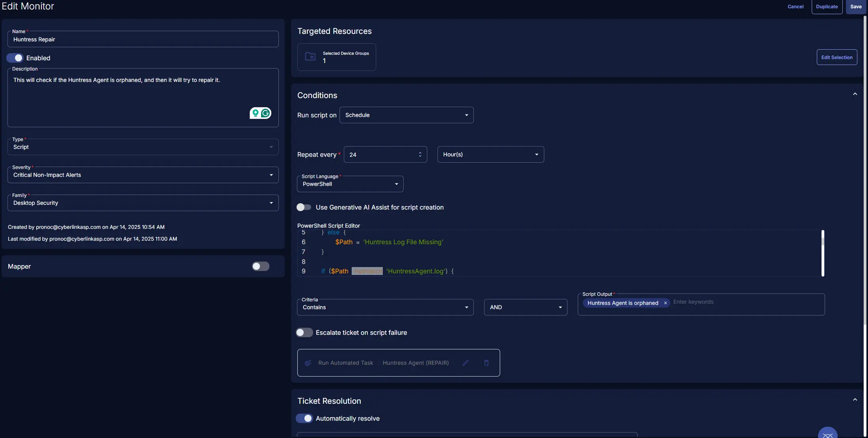Image resolution: width=868 pixels, height=438 pixels.
Task: Open the Run script on Schedule dropdown
Action: tap(406, 115)
